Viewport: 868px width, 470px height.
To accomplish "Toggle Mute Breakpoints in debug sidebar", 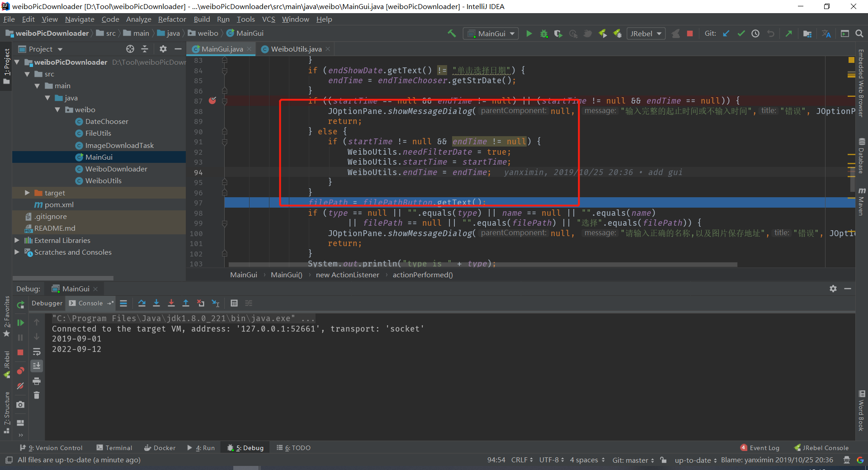I will 20,386.
